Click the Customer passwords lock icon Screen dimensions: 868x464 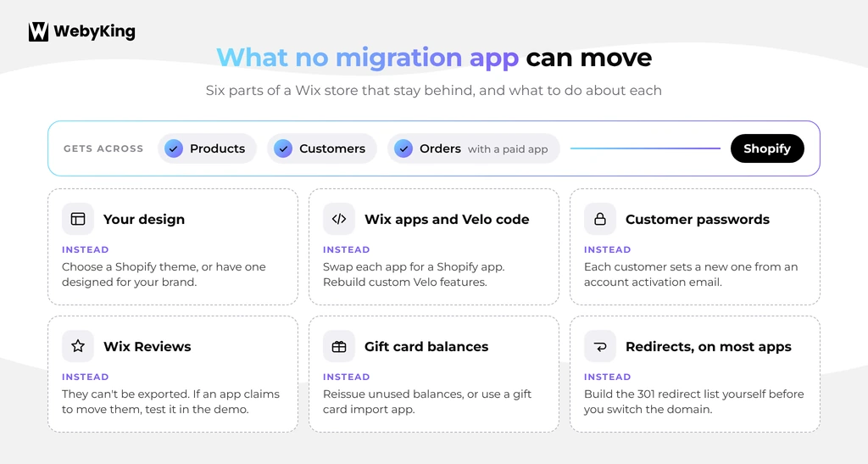(x=600, y=219)
